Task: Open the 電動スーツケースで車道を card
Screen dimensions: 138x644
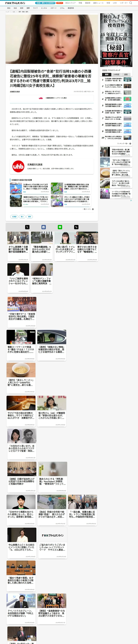Action: 21,345
